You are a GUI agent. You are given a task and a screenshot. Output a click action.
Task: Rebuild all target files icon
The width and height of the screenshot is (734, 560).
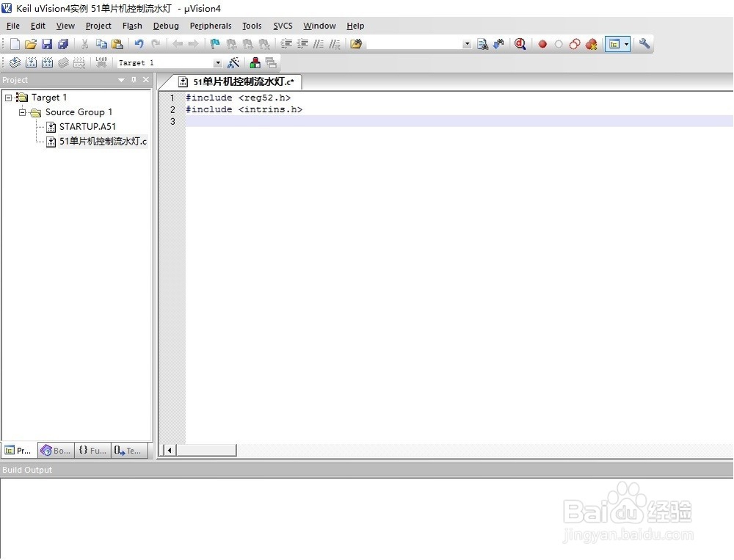[47, 62]
